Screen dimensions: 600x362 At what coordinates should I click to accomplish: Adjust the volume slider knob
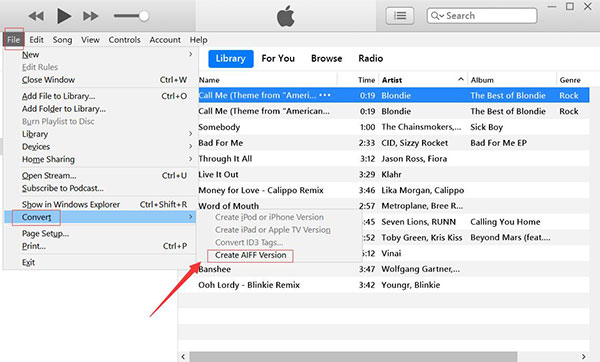pos(144,16)
